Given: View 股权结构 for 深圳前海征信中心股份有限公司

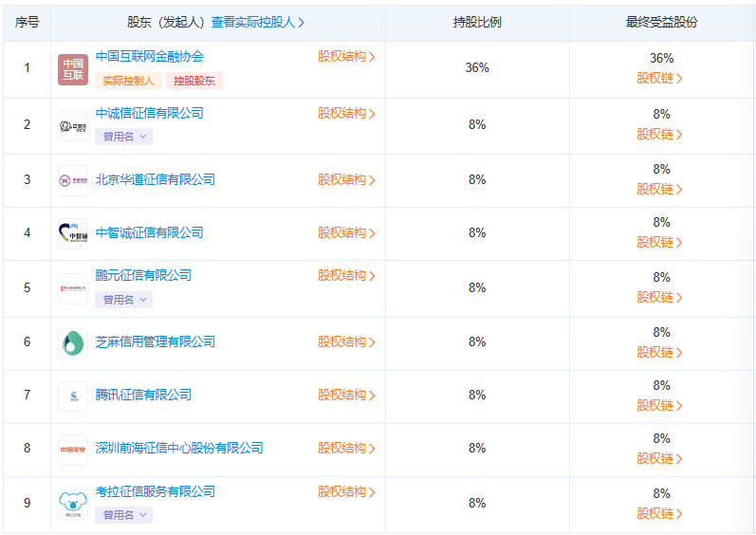Looking at the screenshot, I should pyautogui.click(x=346, y=448).
